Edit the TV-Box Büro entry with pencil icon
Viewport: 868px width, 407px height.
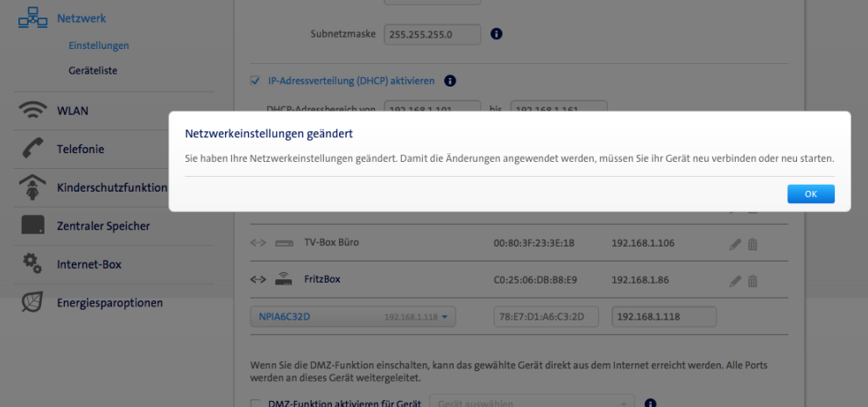click(735, 243)
